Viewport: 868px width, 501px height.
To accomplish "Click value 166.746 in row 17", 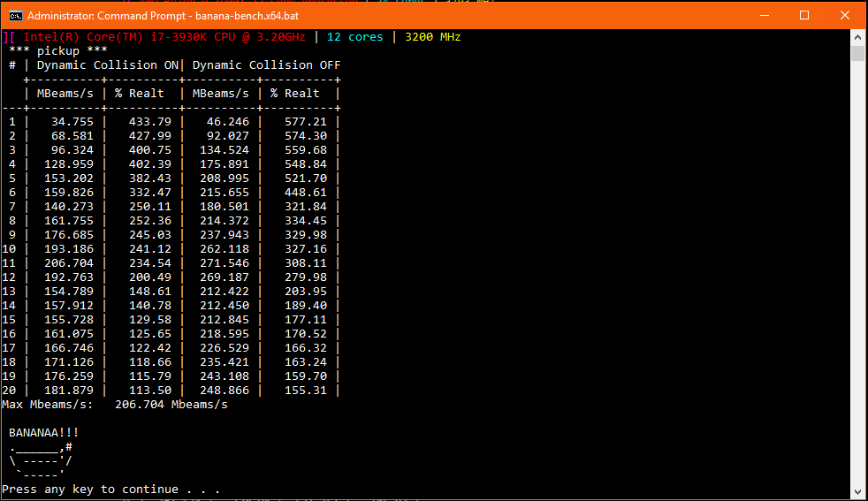I will (x=69, y=348).
